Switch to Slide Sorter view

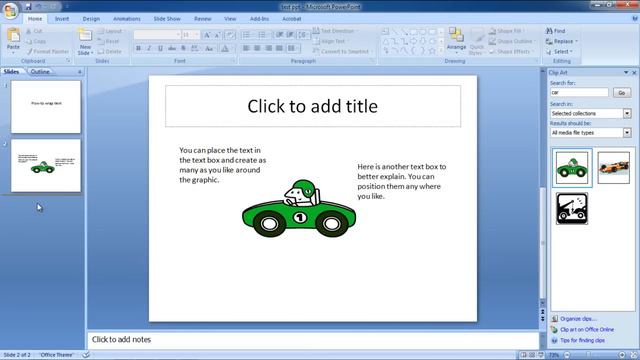click(532, 355)
